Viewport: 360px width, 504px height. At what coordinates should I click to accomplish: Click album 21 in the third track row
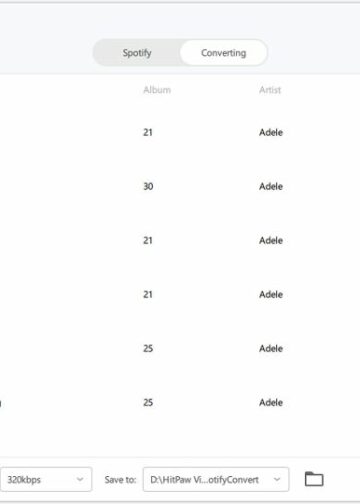(x=148, y=240)
